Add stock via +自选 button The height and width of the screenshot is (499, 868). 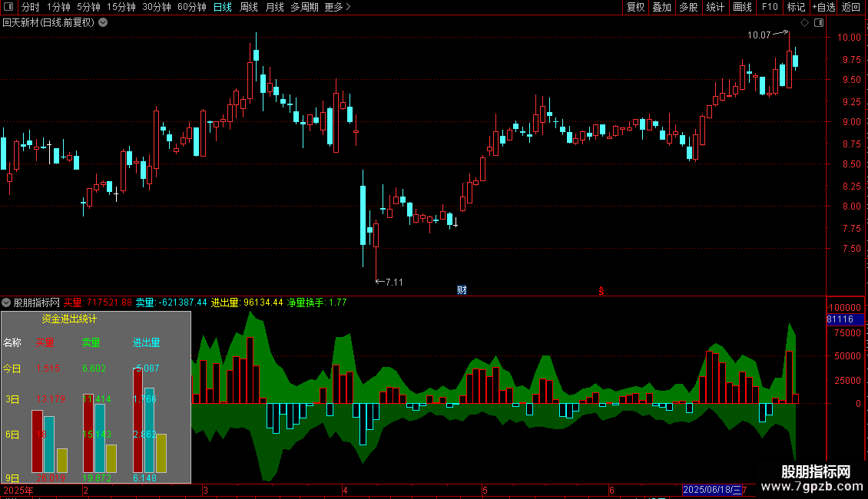coord(823,7)
